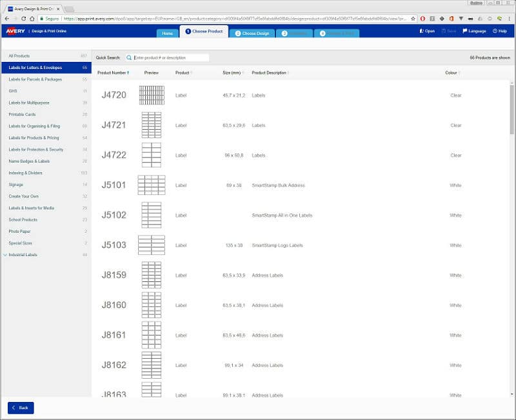Open Chrome menu with three dots
This screenshot has width=516, height=420.
pos(509,19)
